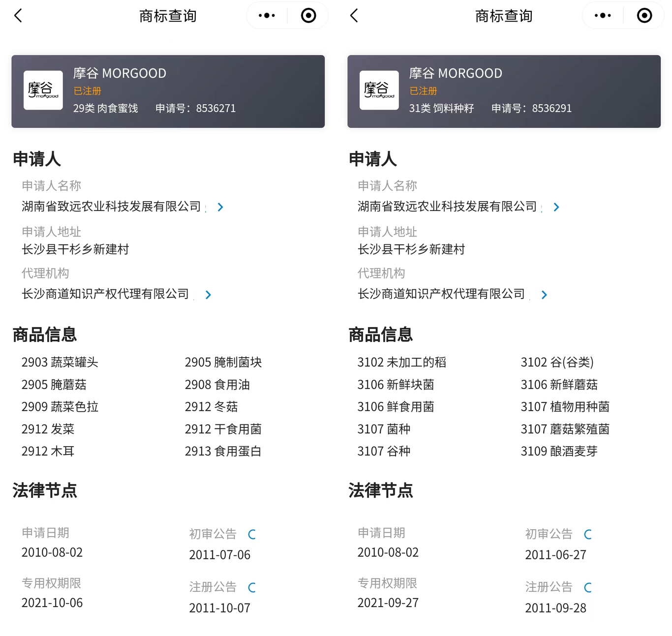The image size is (672, 636).
Task: Refresh preliminary announcement dated 2011-06-27
Action: pos(588,534)
